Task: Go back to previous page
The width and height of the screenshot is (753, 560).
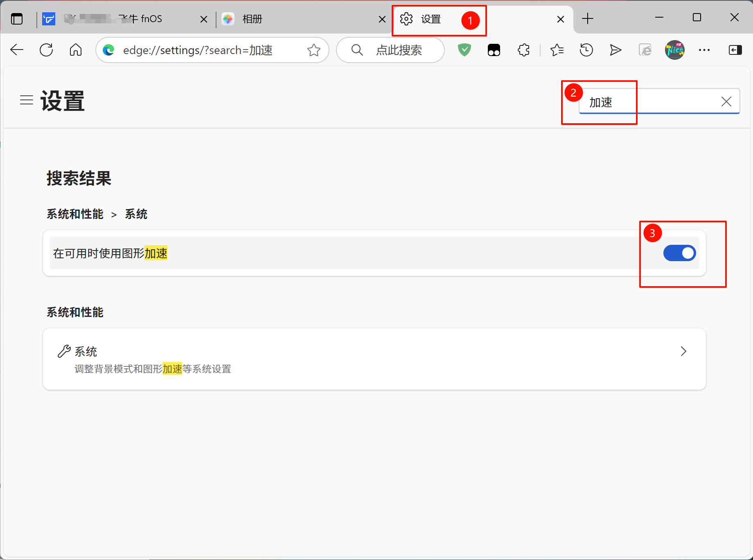Action: coord(17,50)
